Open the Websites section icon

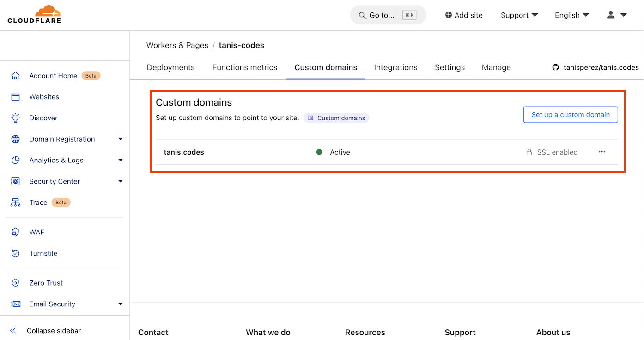point(15,96)
